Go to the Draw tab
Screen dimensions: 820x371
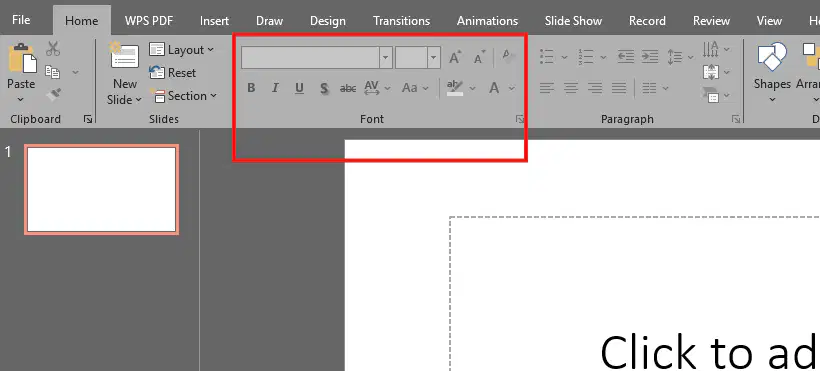click(x=269, y=21)
